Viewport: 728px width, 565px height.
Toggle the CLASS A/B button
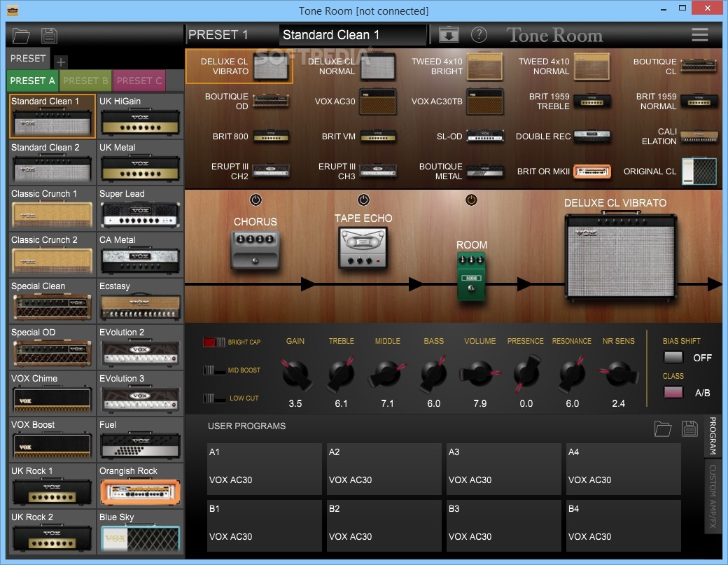tap(673, 392)
